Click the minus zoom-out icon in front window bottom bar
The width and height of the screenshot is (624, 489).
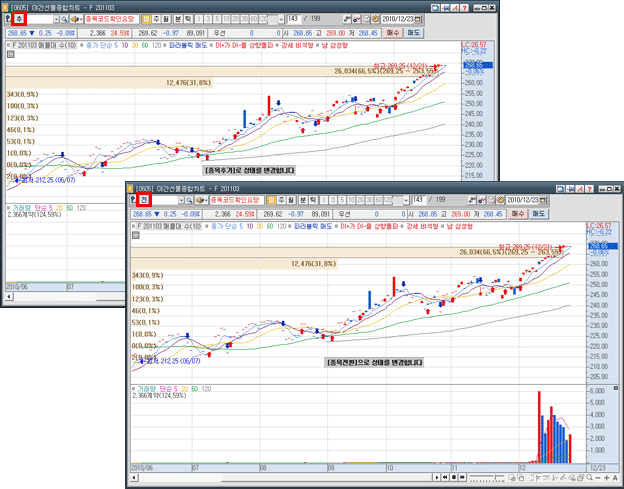click(598, 477)
